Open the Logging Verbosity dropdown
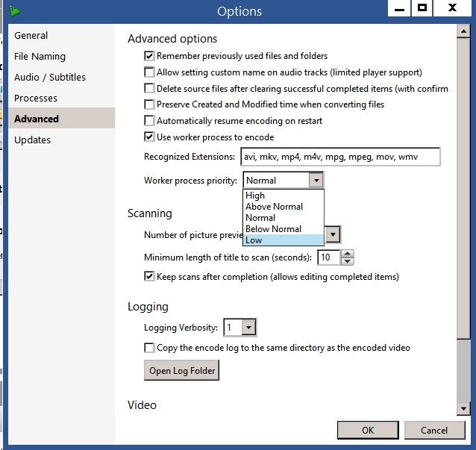Screen dimensions: 476x450 pyautogui.click(x=249, y=328)
